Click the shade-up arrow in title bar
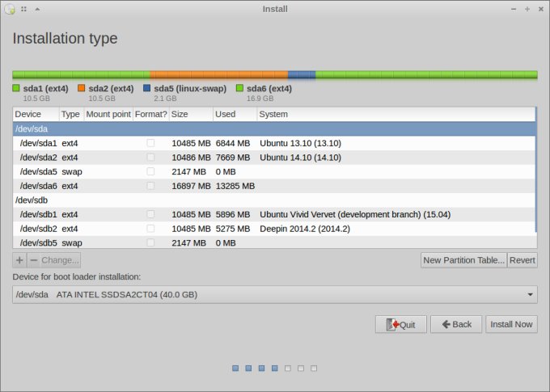Image resolution: width=550 pixels, height=392 pixels. point(37,9)
